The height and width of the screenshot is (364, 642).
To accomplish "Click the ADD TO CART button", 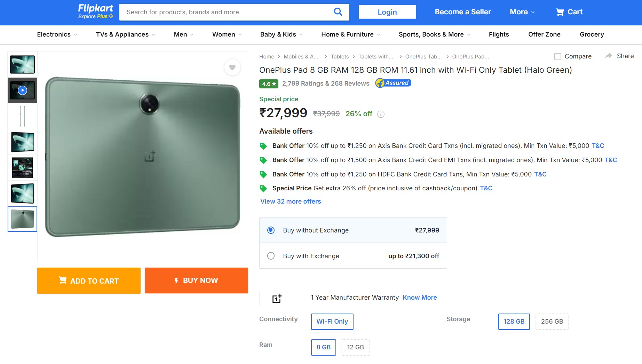I will pos(88,280).
